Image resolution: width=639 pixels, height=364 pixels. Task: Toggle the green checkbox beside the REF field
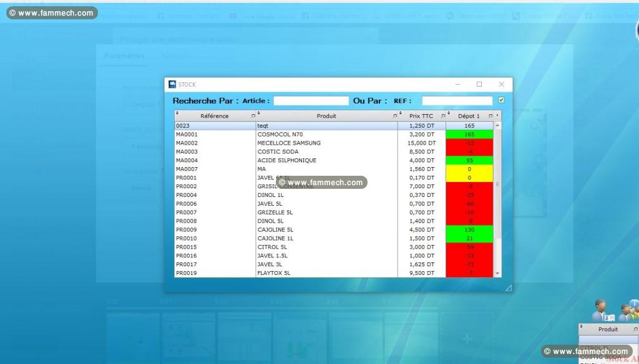pos(501,100)
